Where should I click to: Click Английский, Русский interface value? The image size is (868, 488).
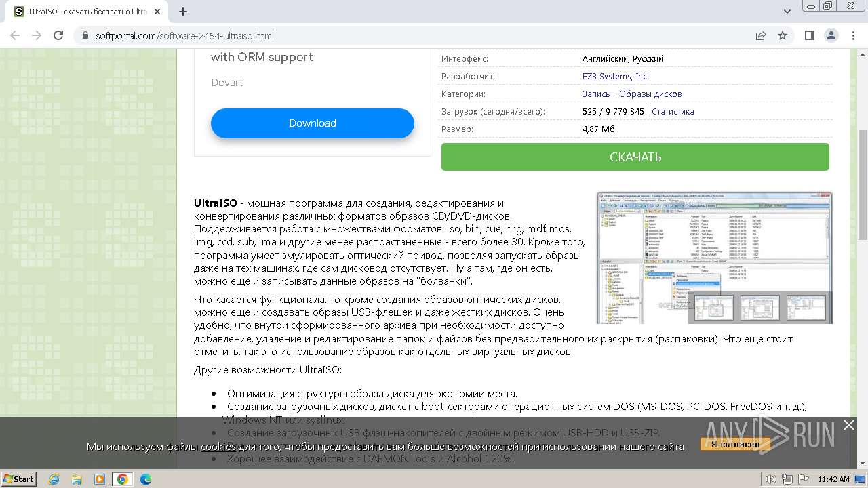point(623,58)
